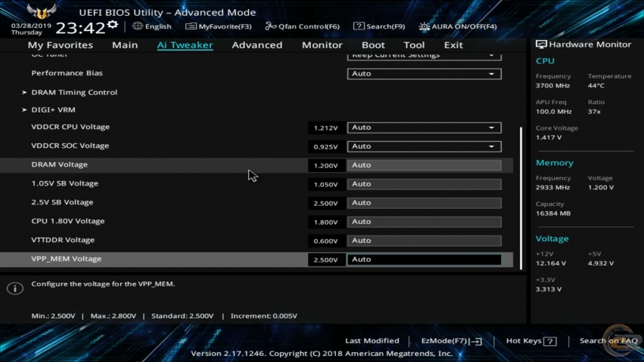Click the settings gear icon beside the clock

(x=112, y=25)
